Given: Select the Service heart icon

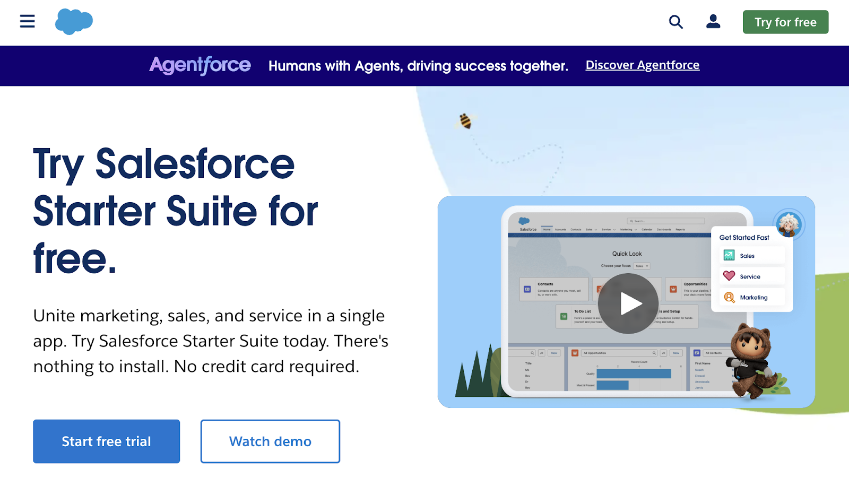Looking at the screenshot, I should point(730,276).
